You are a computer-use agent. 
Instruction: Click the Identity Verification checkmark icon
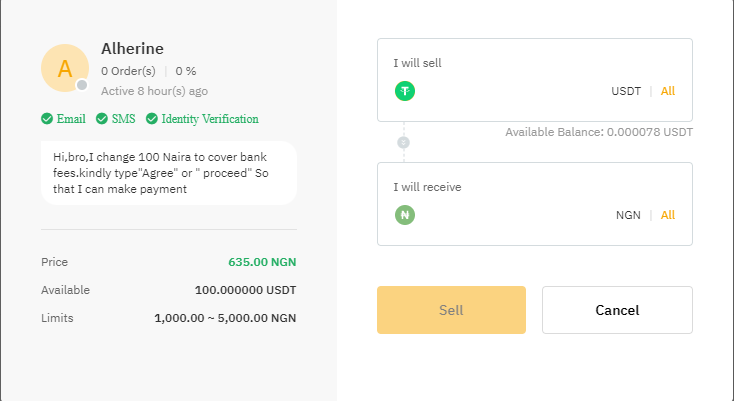coord(152,119)
